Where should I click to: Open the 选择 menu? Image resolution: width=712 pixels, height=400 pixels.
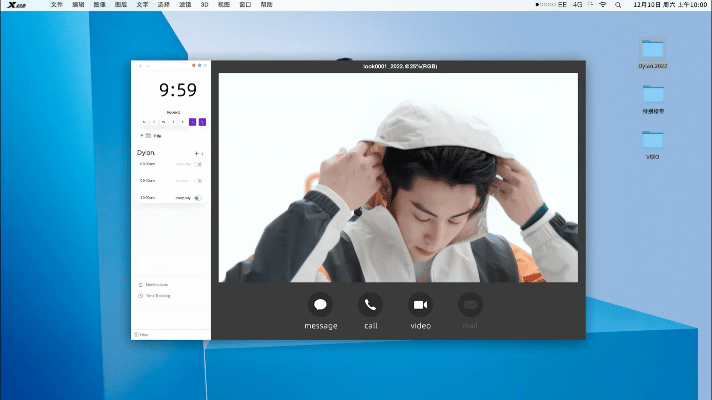click(163, 5)
